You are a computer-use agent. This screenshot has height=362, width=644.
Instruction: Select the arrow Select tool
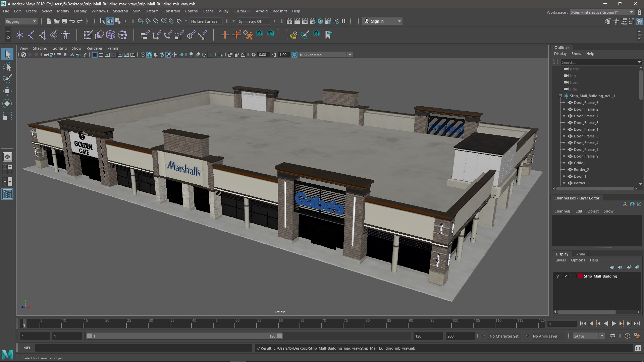click(x=7, y=54)
